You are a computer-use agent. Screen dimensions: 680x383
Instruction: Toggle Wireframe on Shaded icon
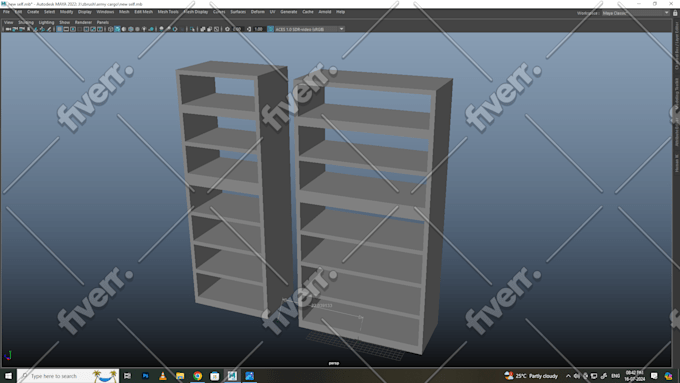click(131, 29)
